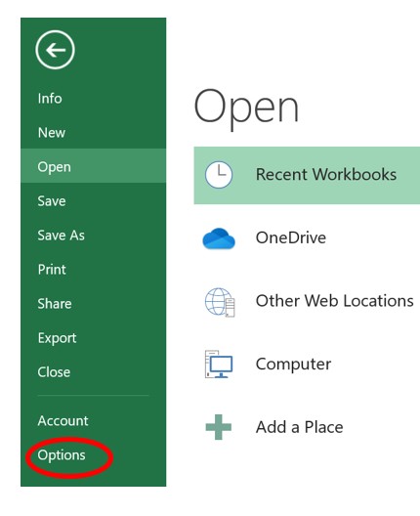Open the Share page

[93, 304]
